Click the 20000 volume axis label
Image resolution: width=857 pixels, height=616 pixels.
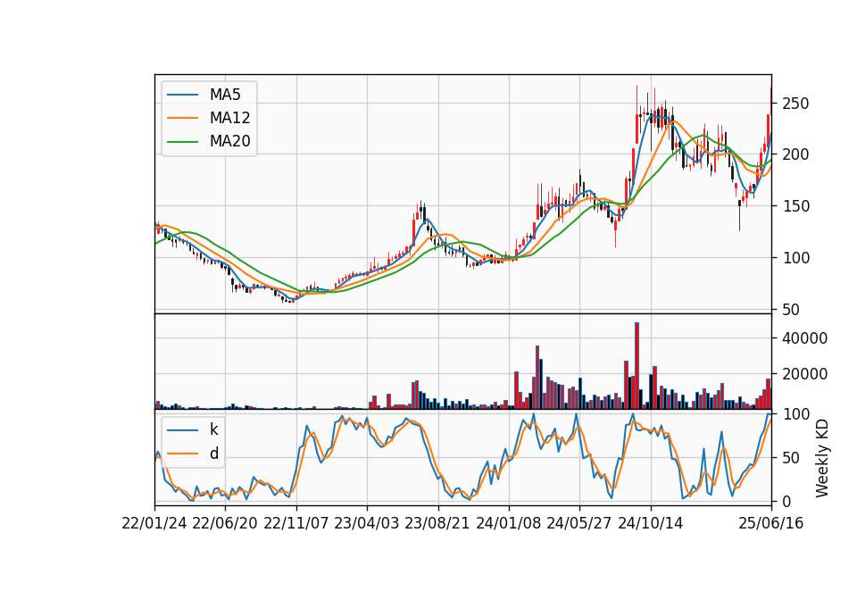[804, 374]
